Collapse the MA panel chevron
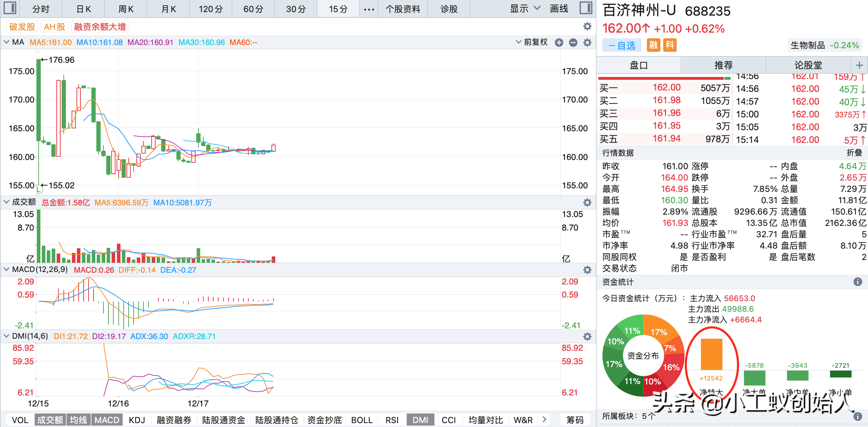Image resolution: width=868 pixels, height=427 pixels. (6, 42)
